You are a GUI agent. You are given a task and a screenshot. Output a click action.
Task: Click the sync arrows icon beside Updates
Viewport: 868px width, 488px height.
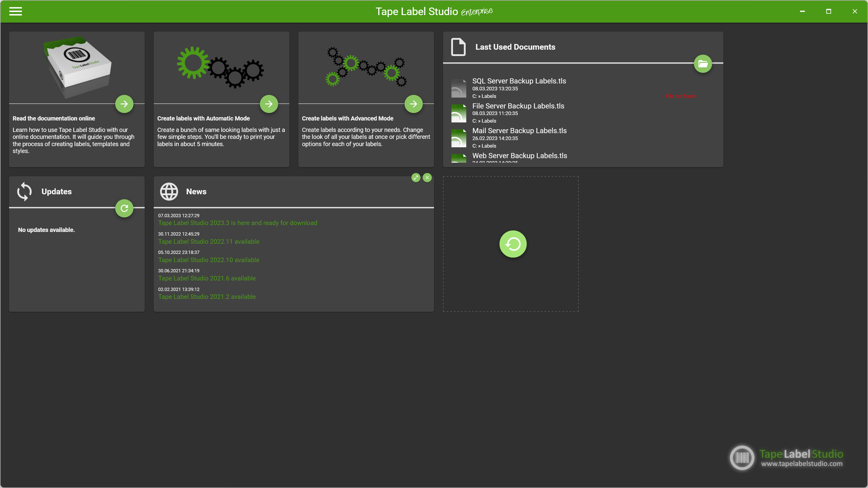[24, 192]
